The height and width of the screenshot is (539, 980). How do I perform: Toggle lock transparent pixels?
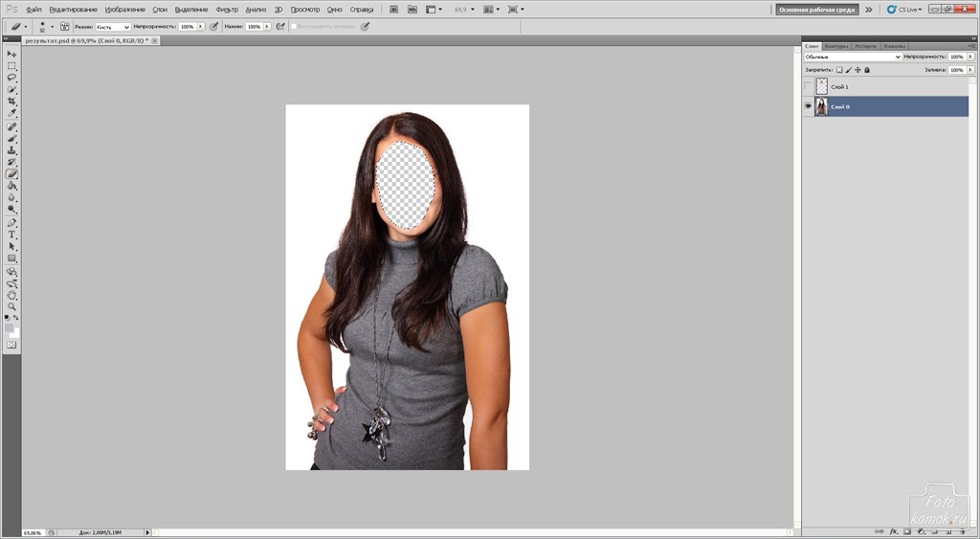click(839, 70)
